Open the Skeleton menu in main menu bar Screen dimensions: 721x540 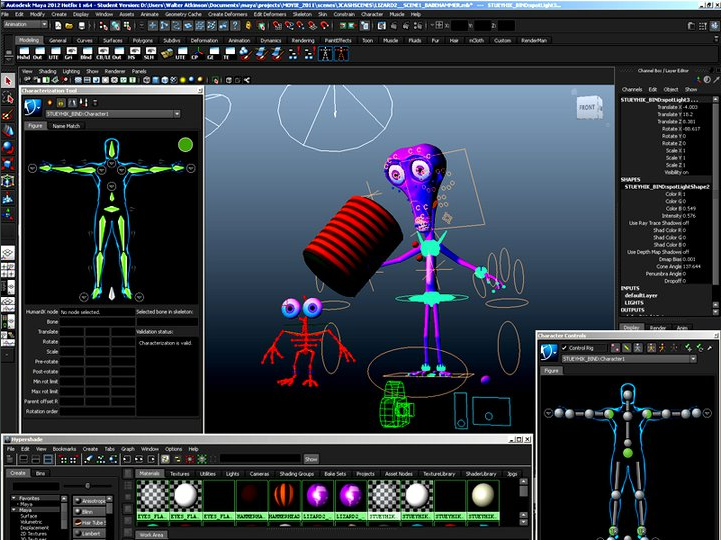tap(302, 14)
